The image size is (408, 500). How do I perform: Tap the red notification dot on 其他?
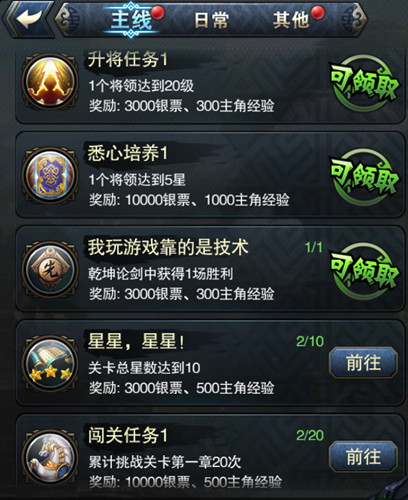(x=317, y=13)
